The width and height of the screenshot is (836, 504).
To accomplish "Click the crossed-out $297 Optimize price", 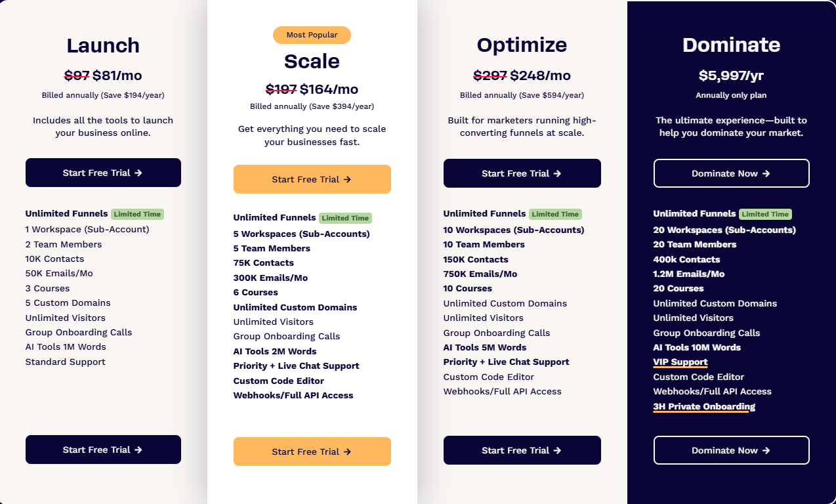I will (x=490, y=75).
